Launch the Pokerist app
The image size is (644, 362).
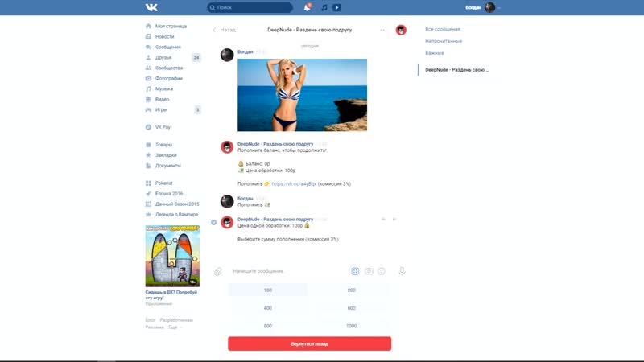click(x=164, y=183)
